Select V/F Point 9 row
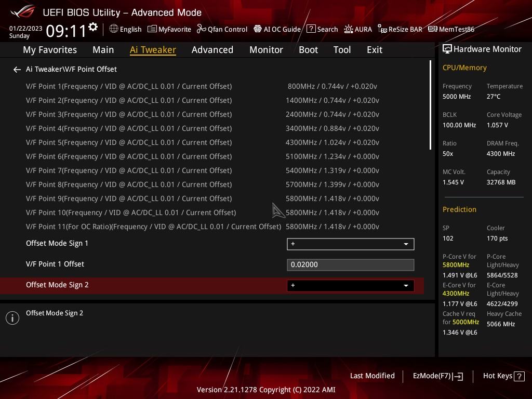 click(212, 198)
